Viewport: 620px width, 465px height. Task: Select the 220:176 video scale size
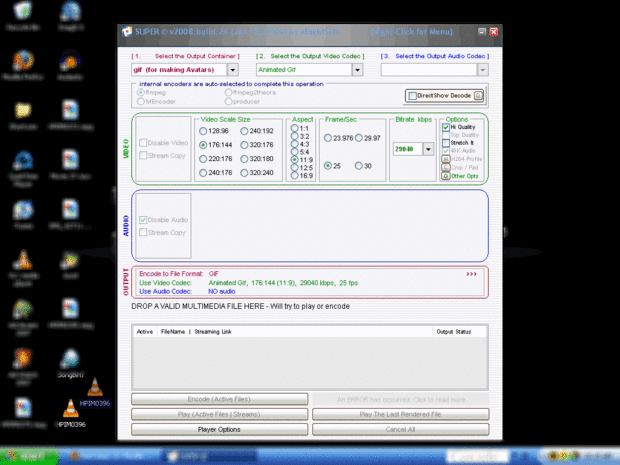coord(203,159)
